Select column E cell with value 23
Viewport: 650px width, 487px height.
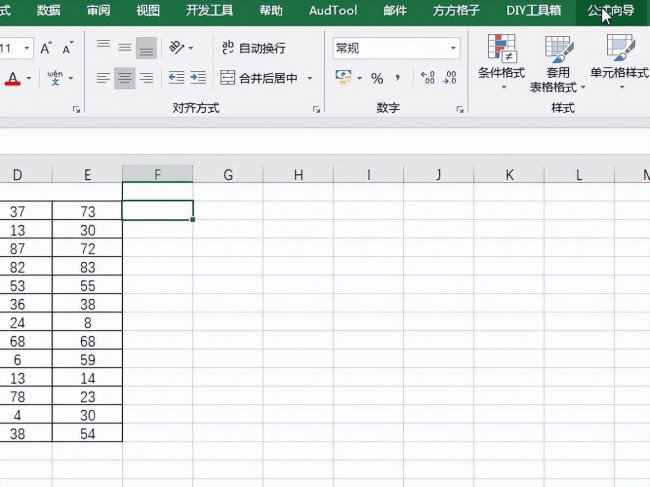click(x=87, y=397)
